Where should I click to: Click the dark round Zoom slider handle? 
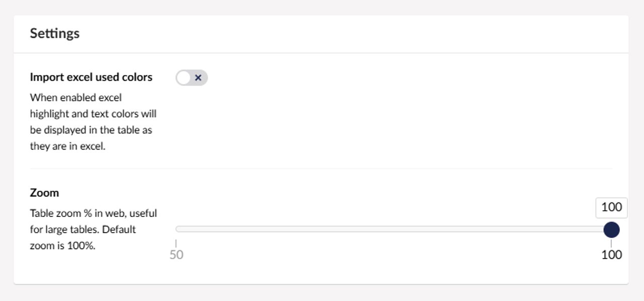[x=611, y=230]
